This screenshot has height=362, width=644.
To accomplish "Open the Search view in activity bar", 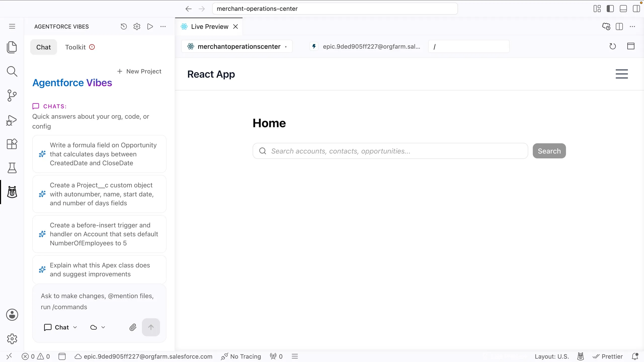I will [x=12, y=71].
